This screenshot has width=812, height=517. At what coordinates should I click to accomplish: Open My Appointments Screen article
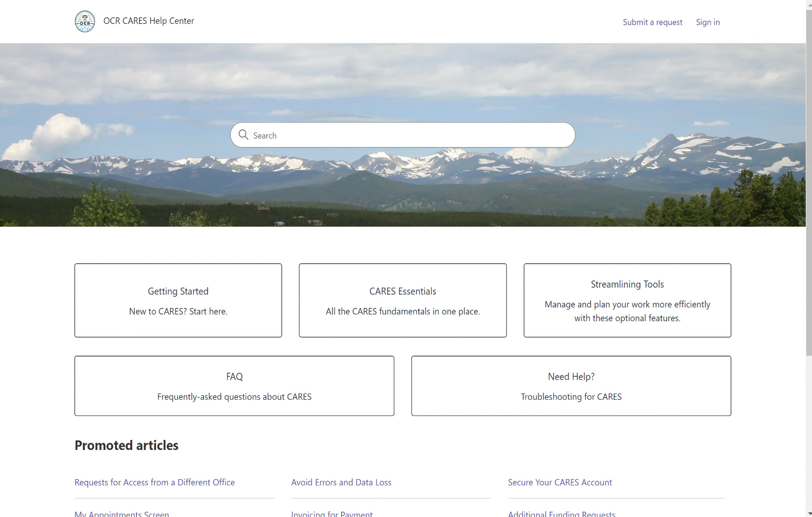pos(122,514)
